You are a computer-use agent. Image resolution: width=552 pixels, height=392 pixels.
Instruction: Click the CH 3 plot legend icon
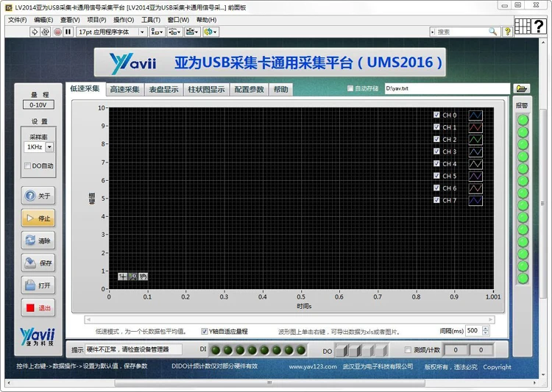(x=475, y=152)
